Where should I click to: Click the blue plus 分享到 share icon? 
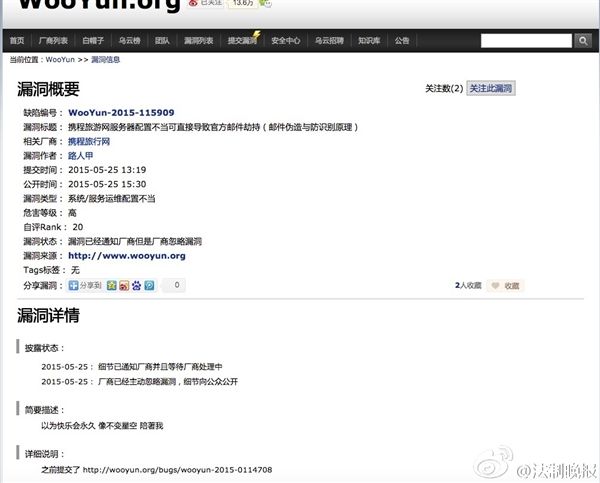coord(73,285)
